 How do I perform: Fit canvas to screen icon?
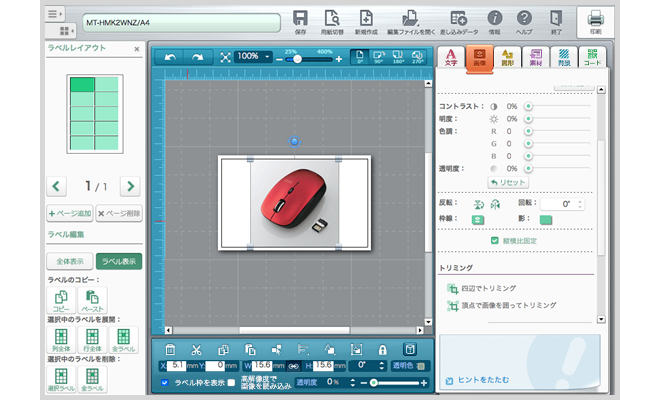pyautogui.click(x=226, y=57)
